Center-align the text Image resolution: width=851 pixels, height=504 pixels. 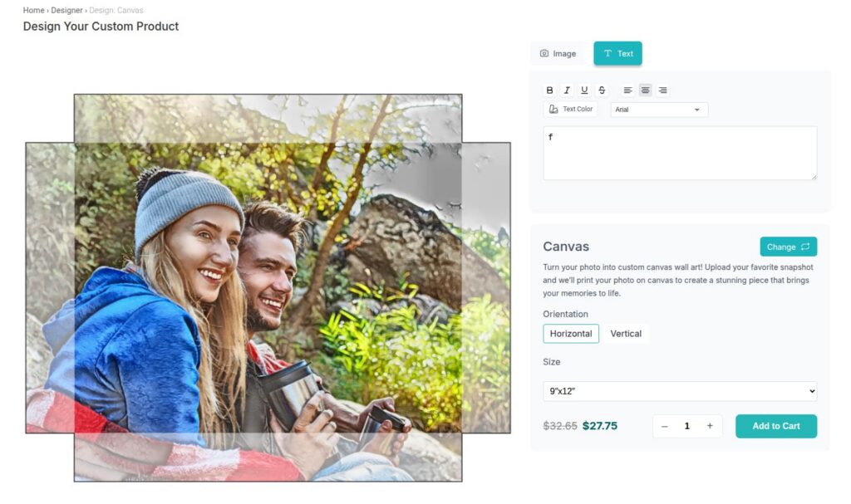645,90
